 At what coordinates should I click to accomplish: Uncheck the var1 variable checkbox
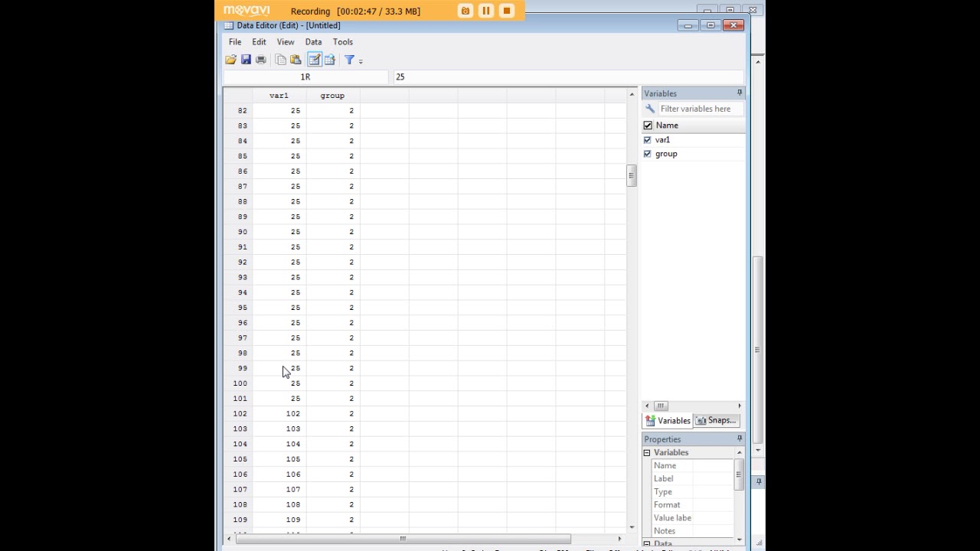pyautogui.click(x=648, y=140)
